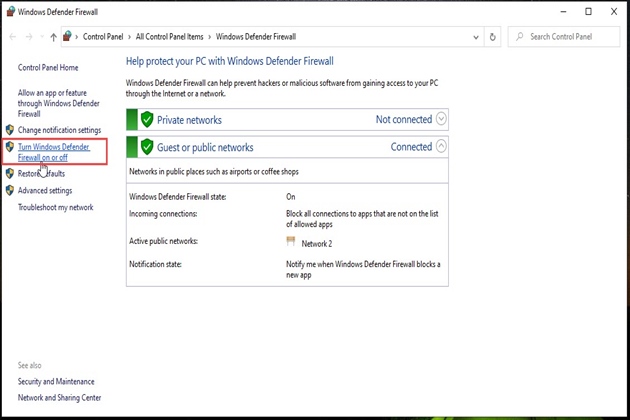
Task: Click shield icon beside Change notification settings
Action: (x=10, y=130)
